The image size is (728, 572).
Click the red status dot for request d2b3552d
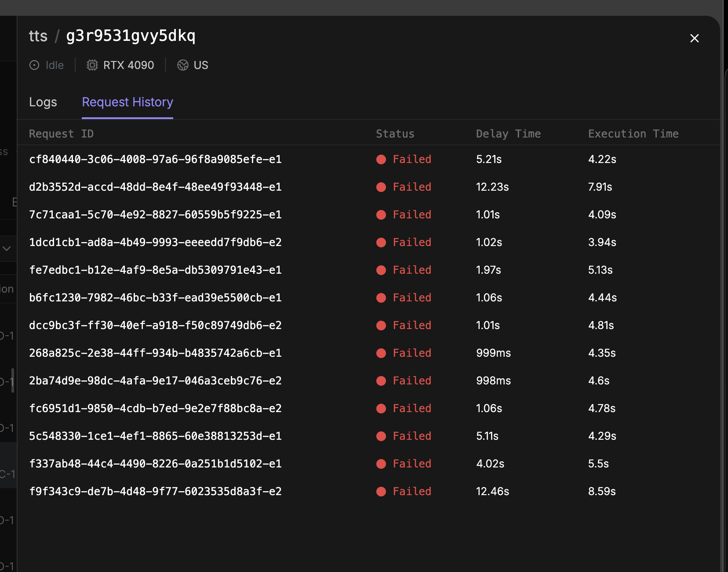(381, 187)
